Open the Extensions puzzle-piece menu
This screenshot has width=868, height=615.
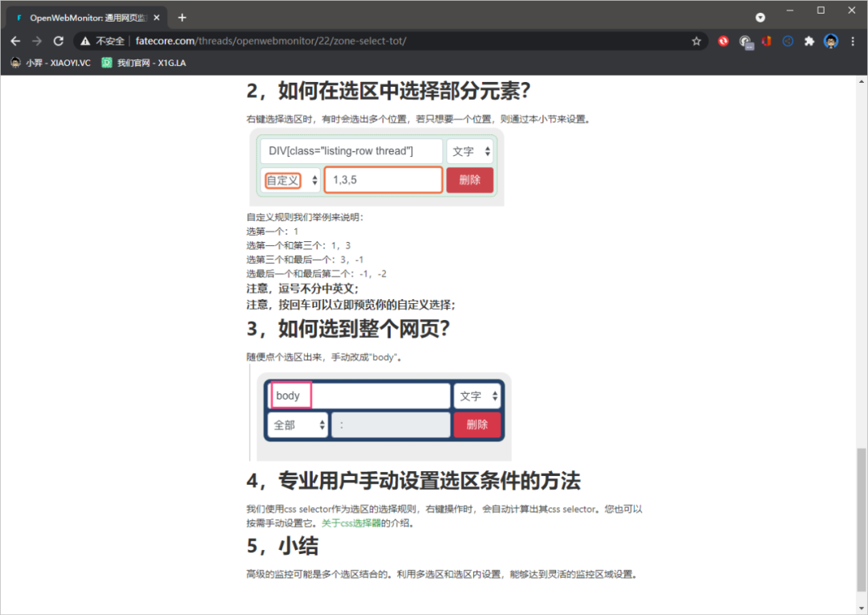point(809,41)
